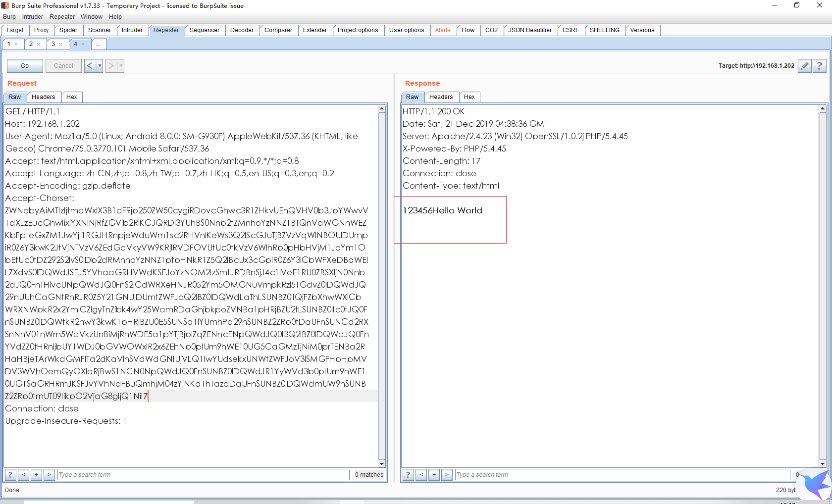Viewport: 832px width, 504px height.
Task: Show the Request Headers view
Action: (x=44, y=97)
